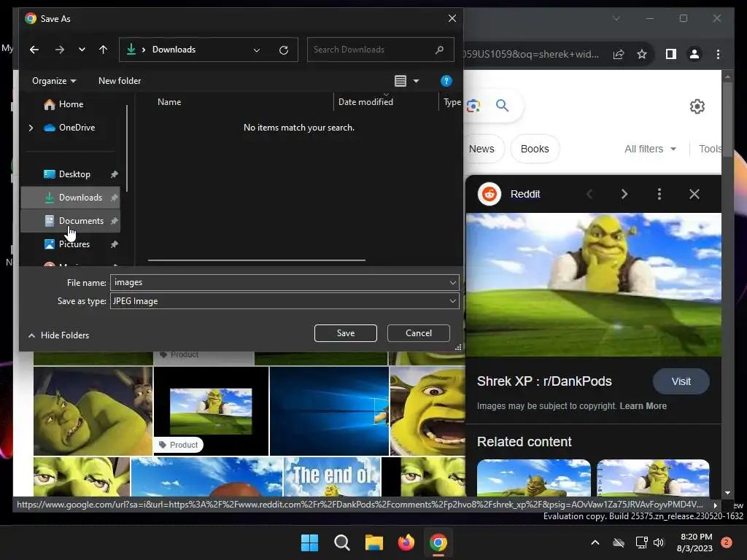Switch to the Books filter
The height and width of the screenshot is (560, 747).
click(x=535, y=149)
